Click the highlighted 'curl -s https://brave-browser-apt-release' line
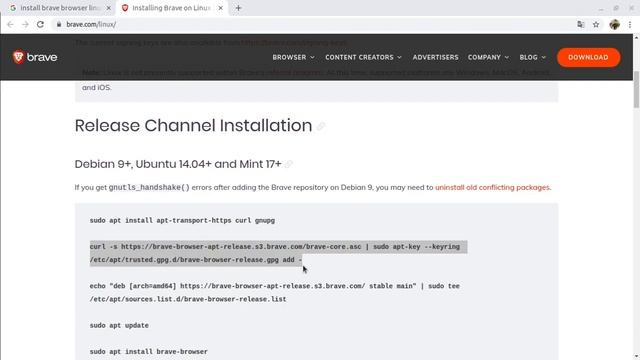The height and width of the screenshot is (360, 640). (x=275, y=247)
